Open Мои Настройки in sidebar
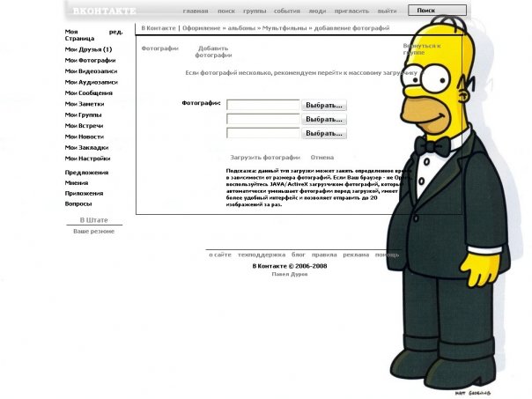Image resolution: width=532 pixels, height=399 pixels. tap(87, 159)
